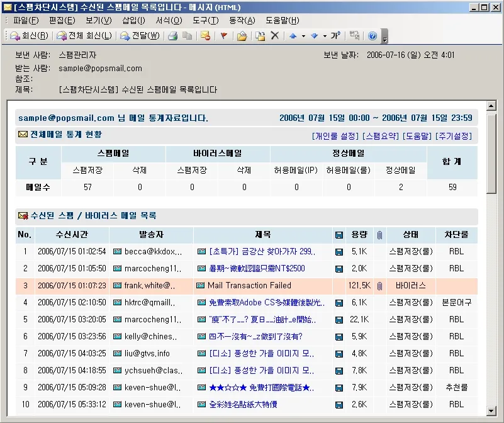Image resolution: width=504 pixels, height=423 pixels.
Task: Click total count 59 in 합계 column
Action: click(452, 187)
